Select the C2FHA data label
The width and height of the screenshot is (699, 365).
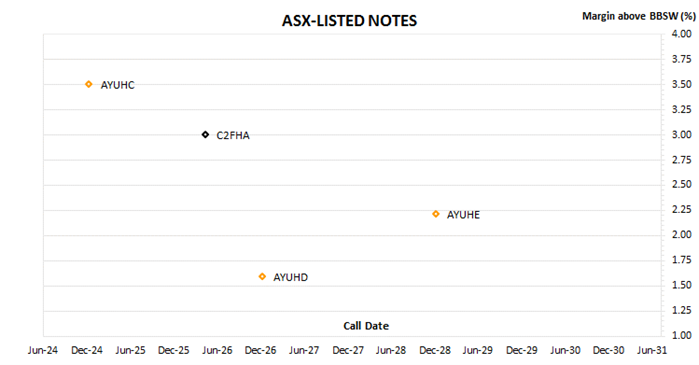tap(233, 135)
